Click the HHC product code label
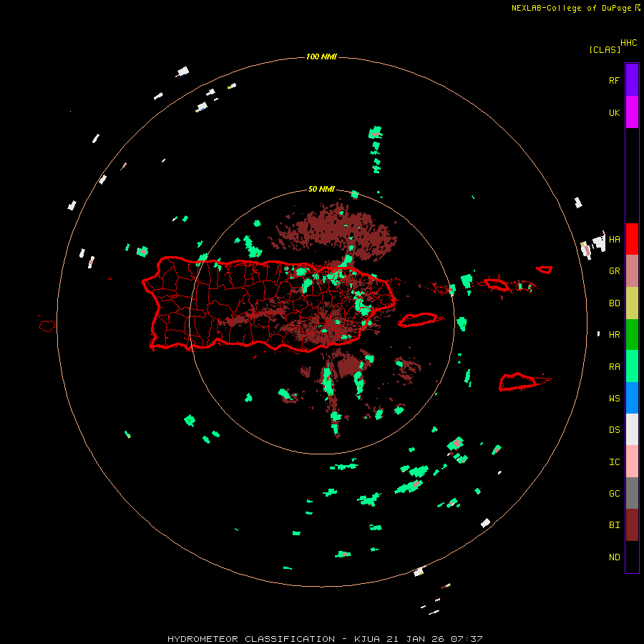This screenshot has width=644, height=644. [x=628, y=43]
